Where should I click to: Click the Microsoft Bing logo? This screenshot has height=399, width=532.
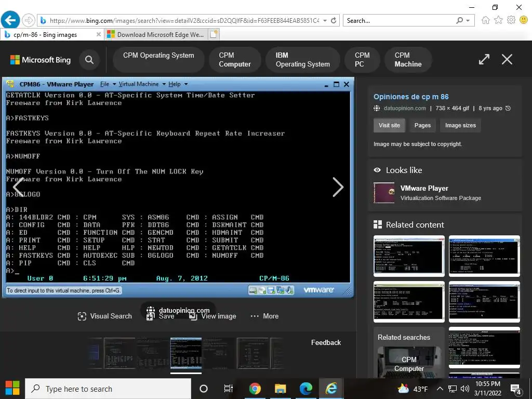tap(41, 60)
